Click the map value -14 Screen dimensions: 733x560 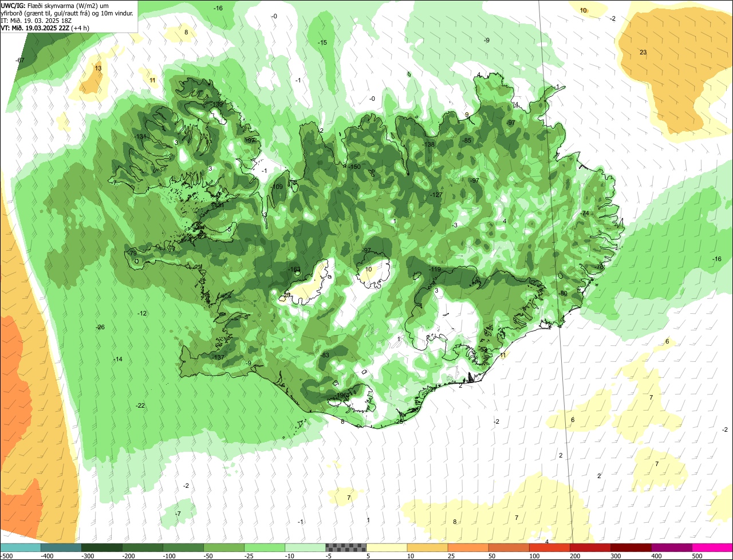coord(118,359)
